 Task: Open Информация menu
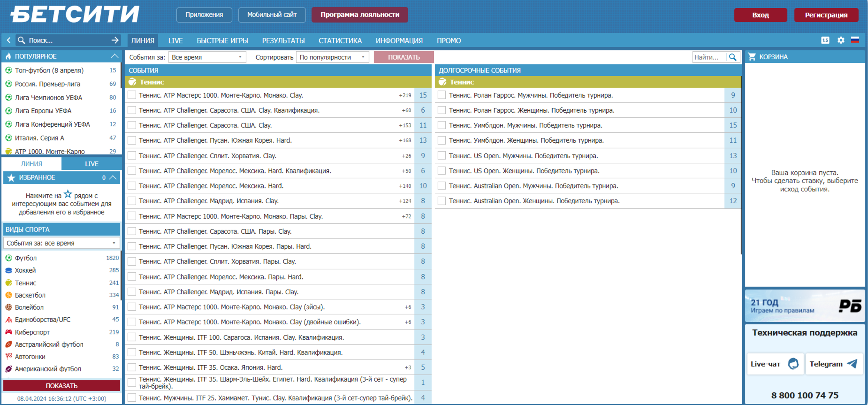click(399, 40)
